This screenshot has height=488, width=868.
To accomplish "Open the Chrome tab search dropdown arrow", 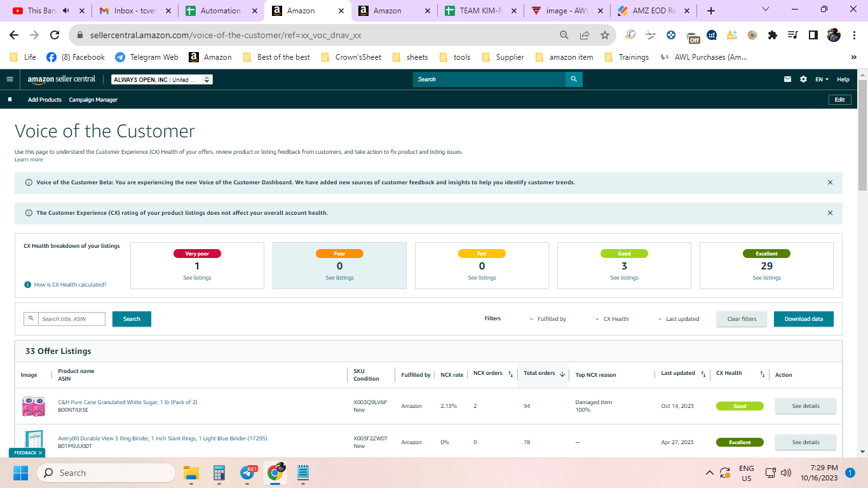I will [x=765, y=10].
